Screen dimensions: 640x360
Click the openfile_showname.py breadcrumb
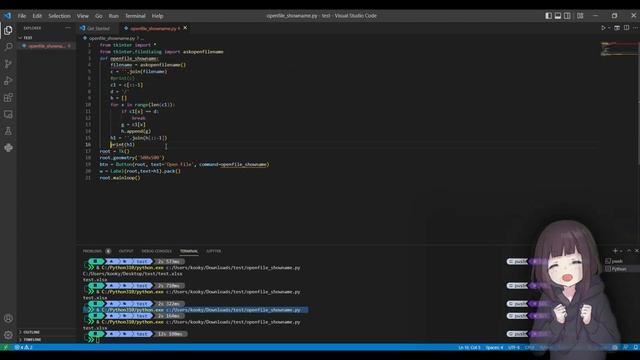pos(111,38)
